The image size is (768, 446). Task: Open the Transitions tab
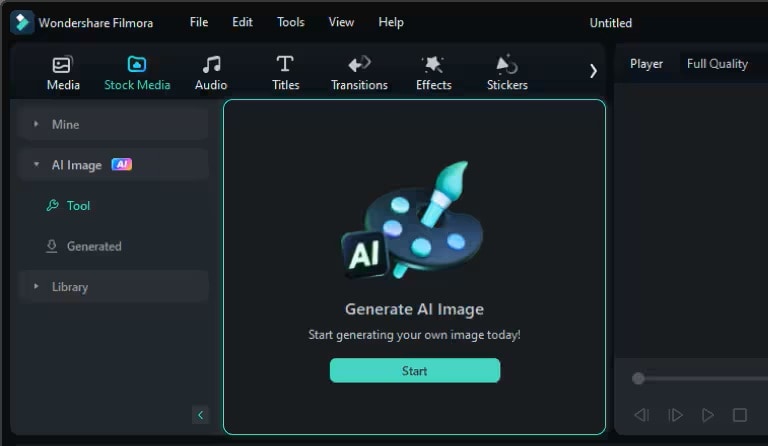coord(360,73)
